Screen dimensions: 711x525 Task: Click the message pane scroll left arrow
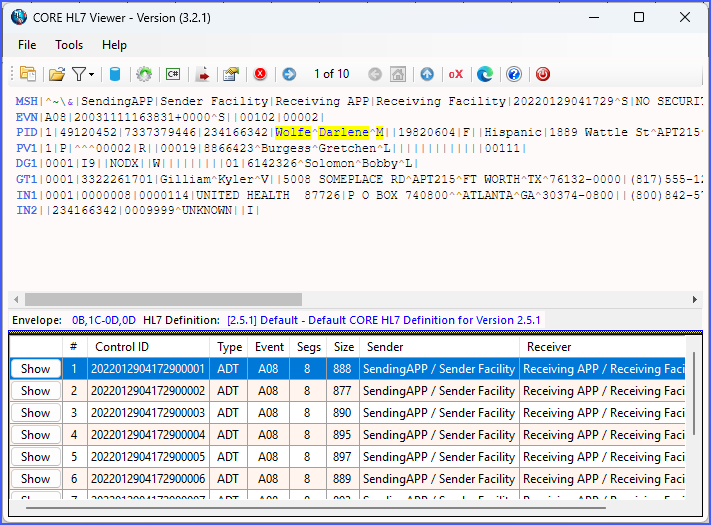click(16, 299)
